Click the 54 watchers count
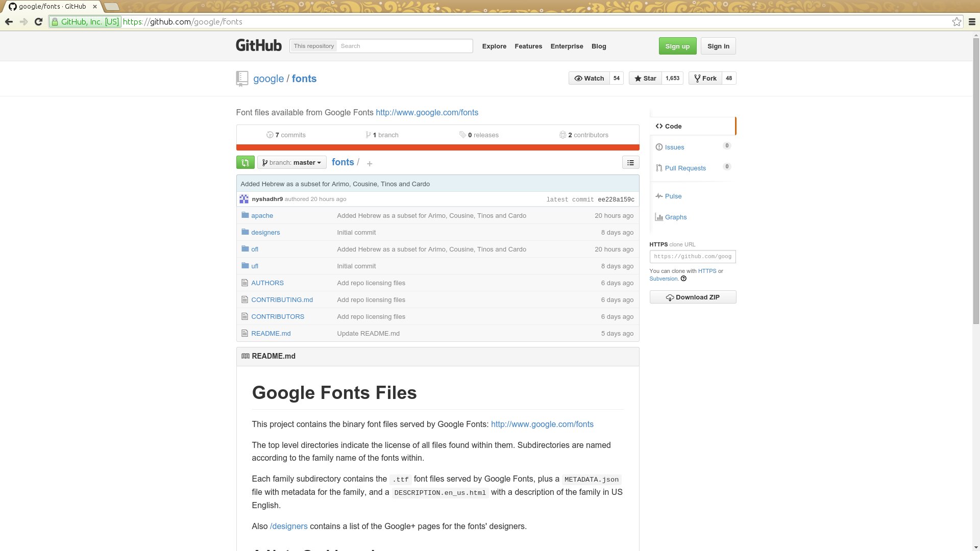 [617, 78]
